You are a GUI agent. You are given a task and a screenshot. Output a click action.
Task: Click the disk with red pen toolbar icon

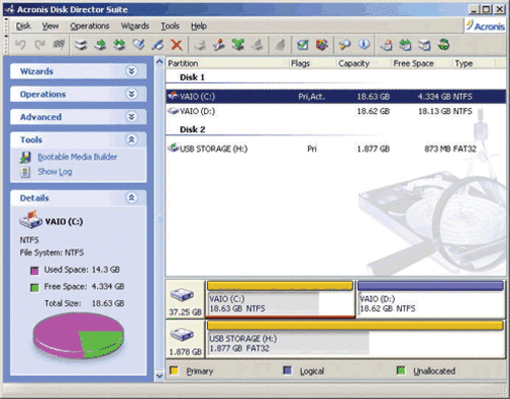click(219, 45)
